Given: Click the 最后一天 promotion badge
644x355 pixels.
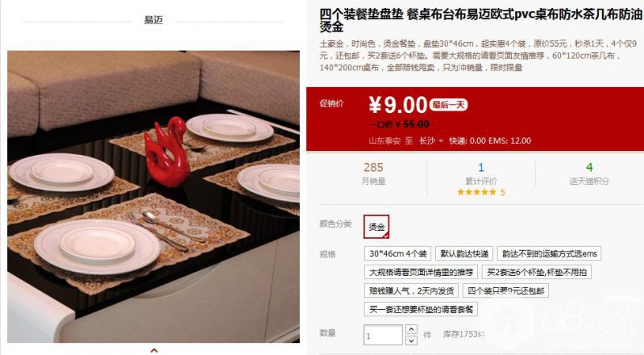Looking at the screenshot, I should (448, 105).
